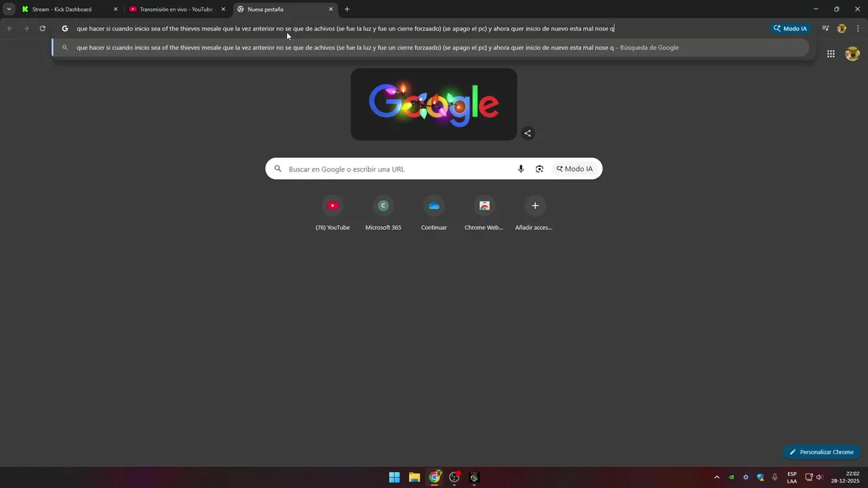
Task: Open the OBS Studio taskbar icon
Action: coord(454,477)
